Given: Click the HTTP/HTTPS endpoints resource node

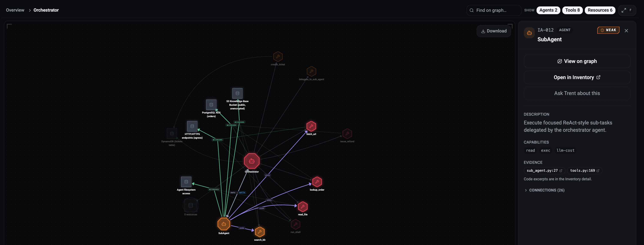Looking at the screenshot, I should tap(192, 126).
